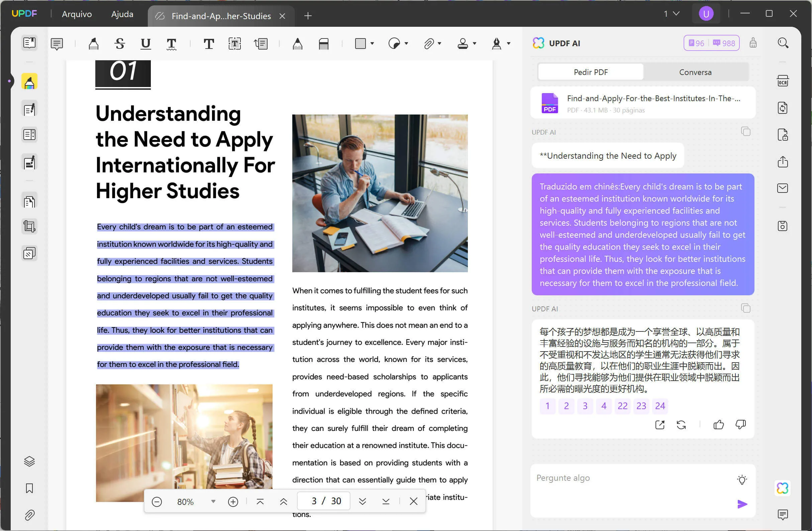Image resolution: width=812 pixels, height=531 pixels.
Task: Give thumbs up to the AI response
Action: 718,425
